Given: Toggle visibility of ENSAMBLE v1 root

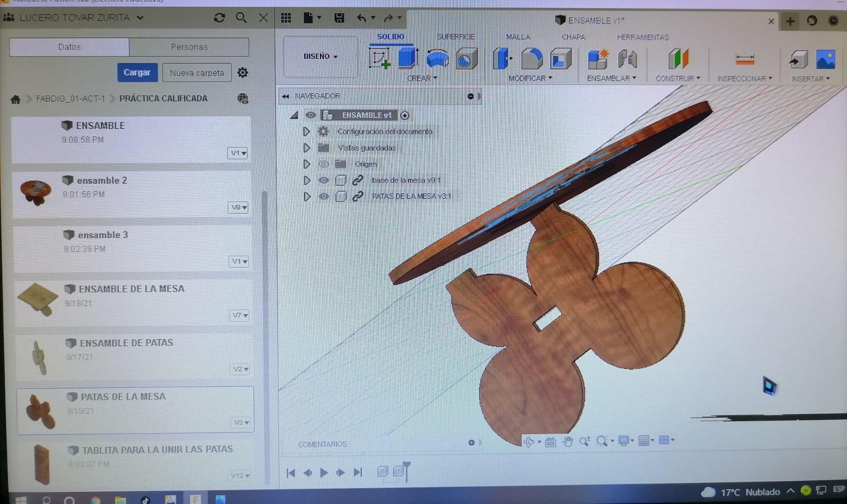Looking at the screenshot, I should [311, 115].
